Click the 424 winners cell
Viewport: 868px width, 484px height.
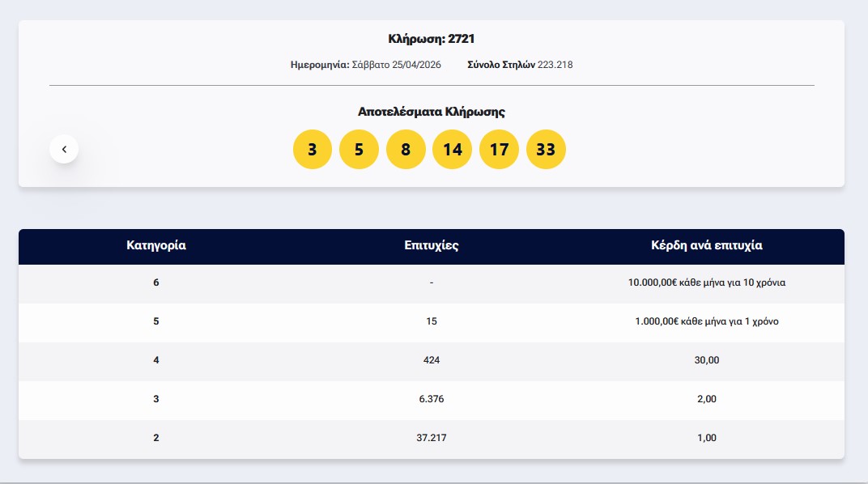pos(432,360)
